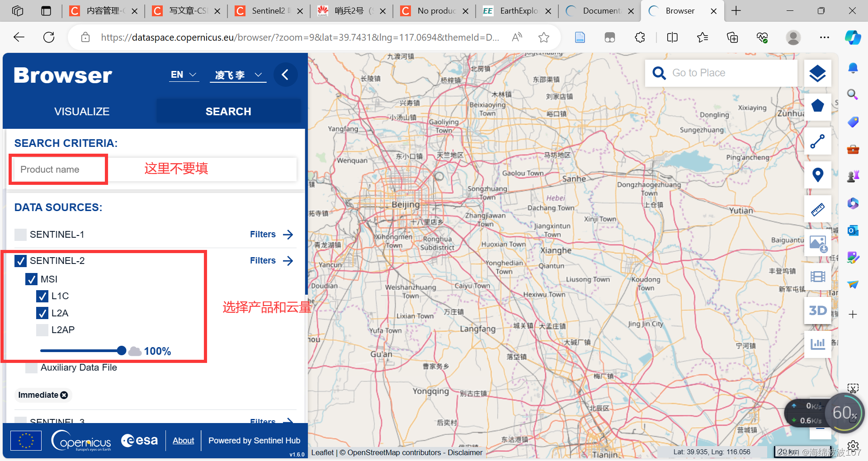Open the Edge sidebar Outlook icon
868x461 pixels.
pos(853,230)
